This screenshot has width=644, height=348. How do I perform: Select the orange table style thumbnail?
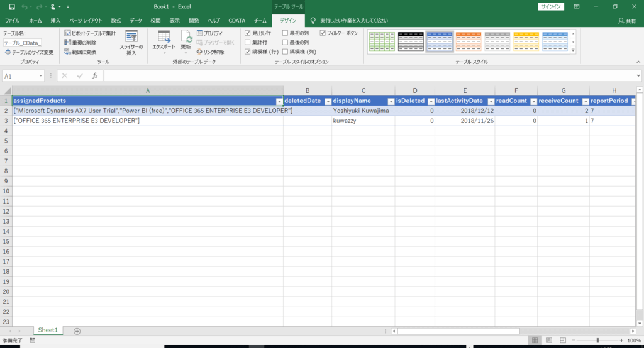(x=468, y=41)
